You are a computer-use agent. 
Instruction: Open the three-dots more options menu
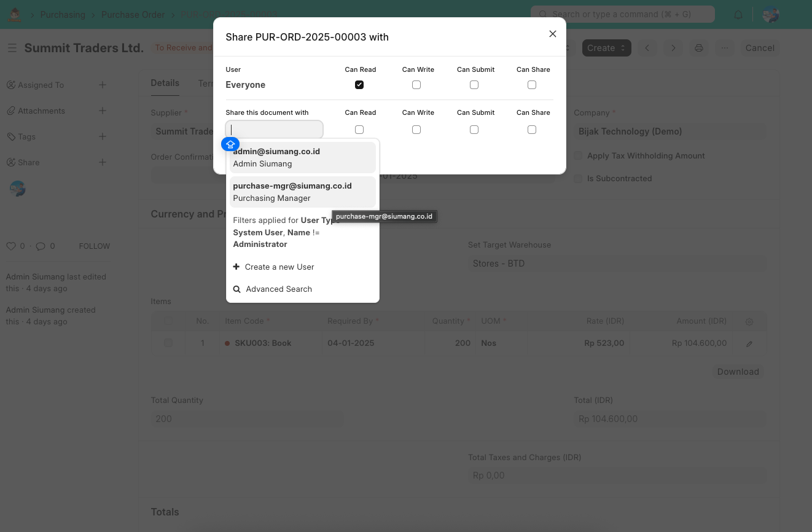point(725,48)
